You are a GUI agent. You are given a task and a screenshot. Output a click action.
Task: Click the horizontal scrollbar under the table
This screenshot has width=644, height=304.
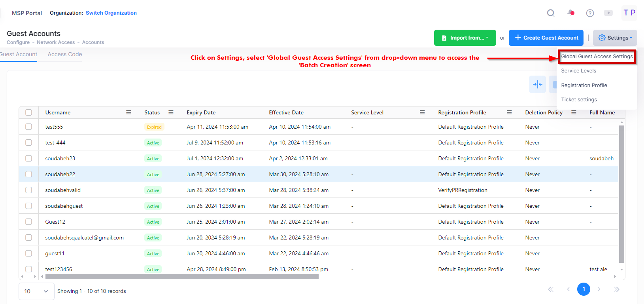pyautogui.click(x=182, y=277)
